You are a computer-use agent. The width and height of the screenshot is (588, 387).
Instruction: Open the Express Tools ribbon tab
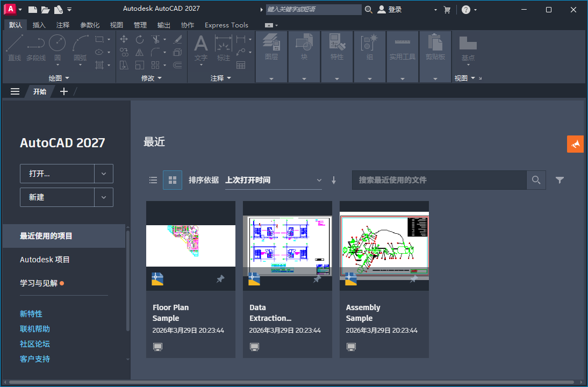coord(226,25)
